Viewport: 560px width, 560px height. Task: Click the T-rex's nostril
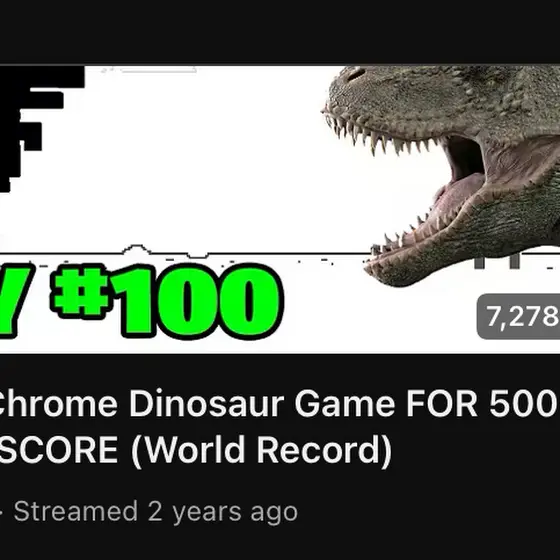356,74
